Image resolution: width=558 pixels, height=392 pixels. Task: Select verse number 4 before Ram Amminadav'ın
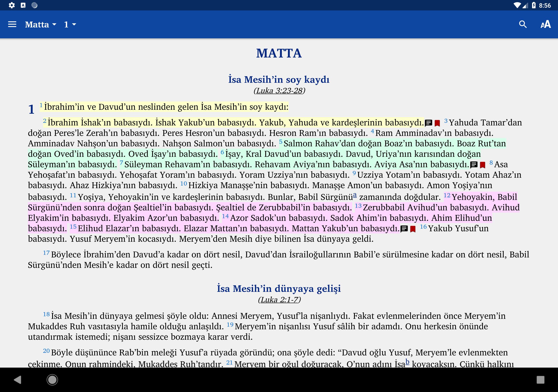click(372, 131)
